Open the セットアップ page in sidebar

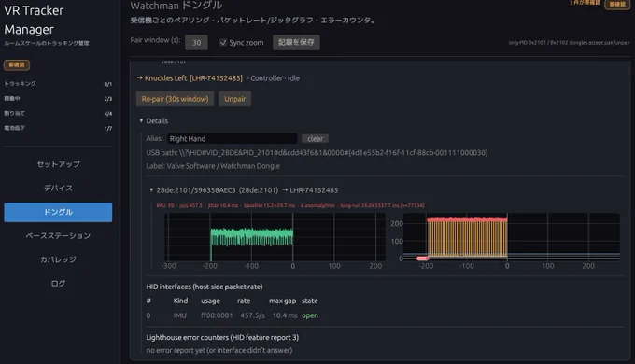(x=58, y=164)
